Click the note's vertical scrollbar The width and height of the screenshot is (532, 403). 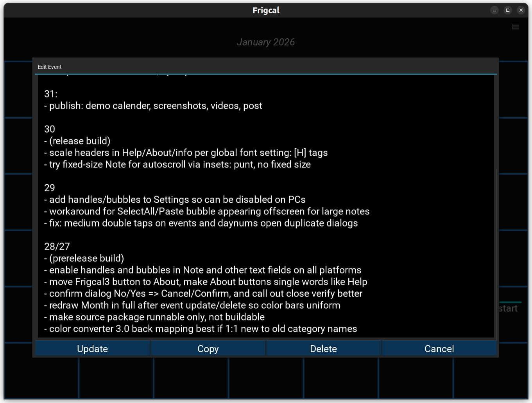click(496, 250)
